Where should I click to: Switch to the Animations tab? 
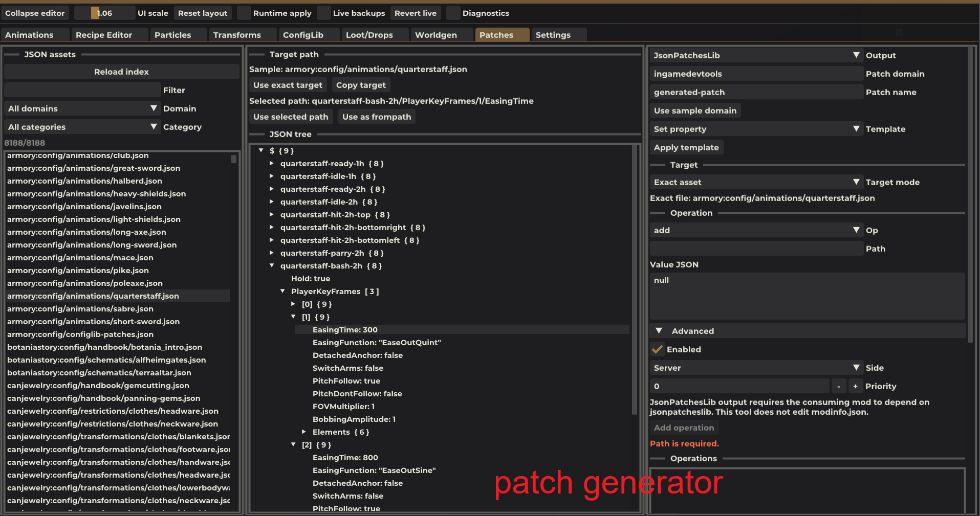point(35,35)
